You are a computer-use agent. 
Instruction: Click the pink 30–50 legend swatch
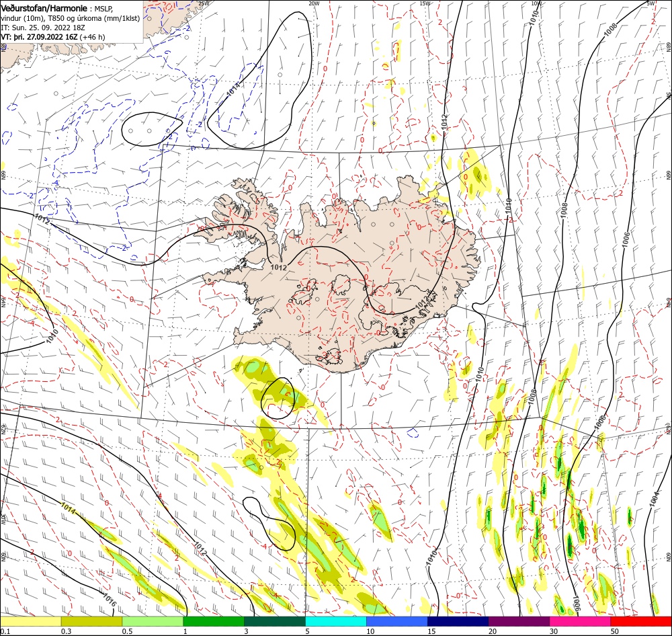581,621
